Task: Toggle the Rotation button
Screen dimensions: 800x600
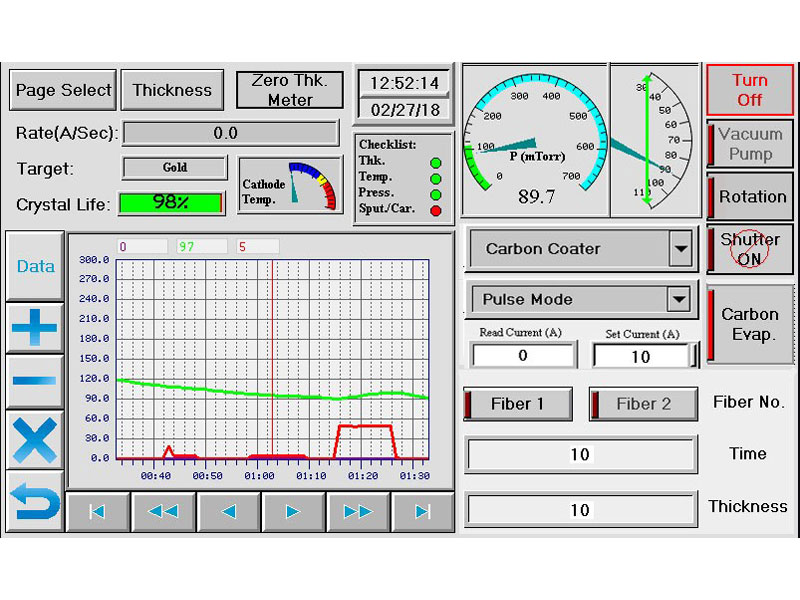Action: click(x=751, y=197)
